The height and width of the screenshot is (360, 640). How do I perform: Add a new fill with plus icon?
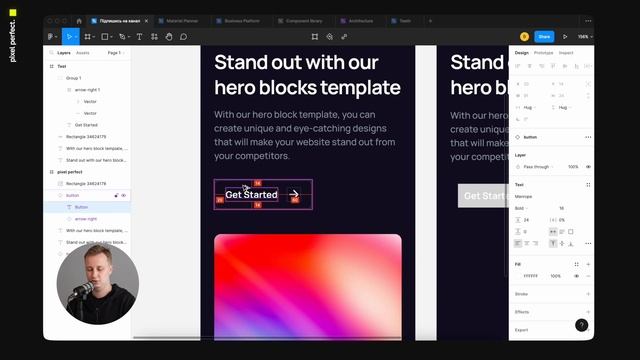[588, 264]
